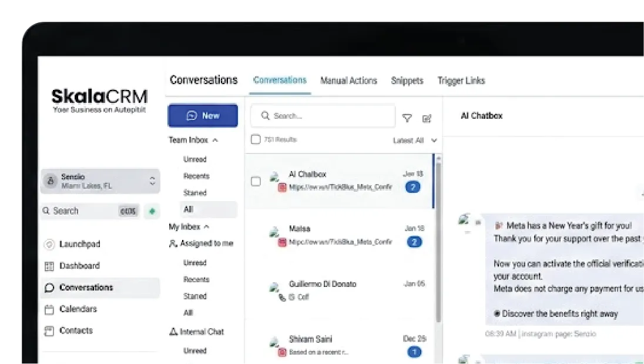Click the Calendars sidebar icon
Image resolution: width=644 pixels, height=364 pixels.
49,309
